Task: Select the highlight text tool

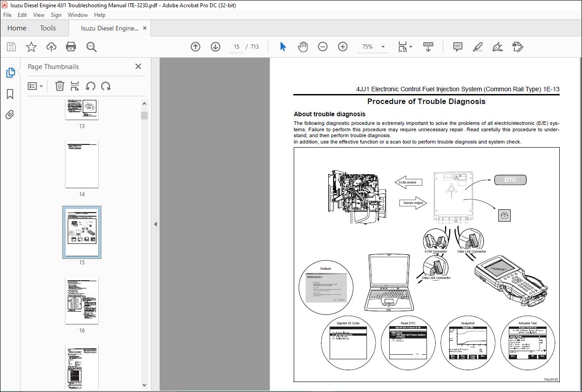Action: pyautogui.click(x=477, y=47)
